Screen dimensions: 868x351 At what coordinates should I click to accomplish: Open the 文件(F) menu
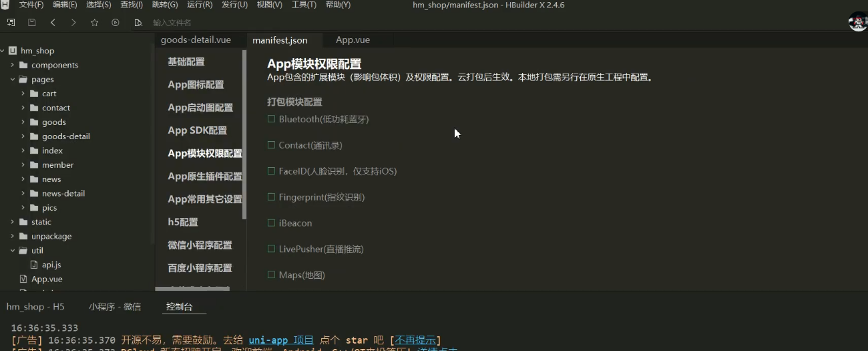coord(31,5)
